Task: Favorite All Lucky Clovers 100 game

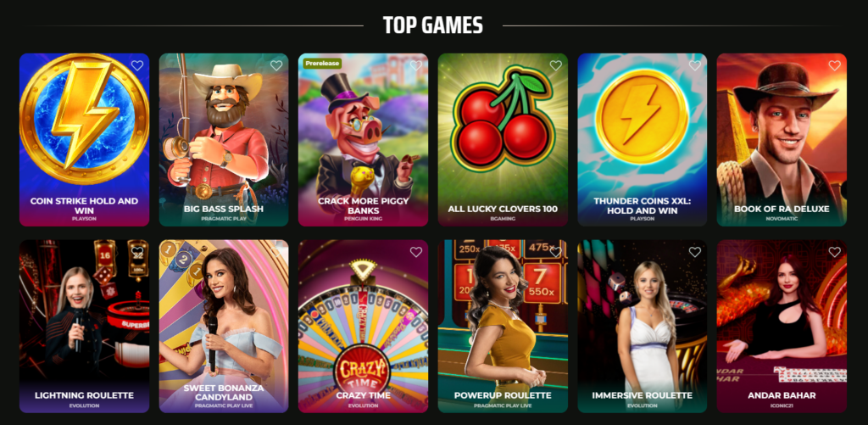Action: [556, 65]
